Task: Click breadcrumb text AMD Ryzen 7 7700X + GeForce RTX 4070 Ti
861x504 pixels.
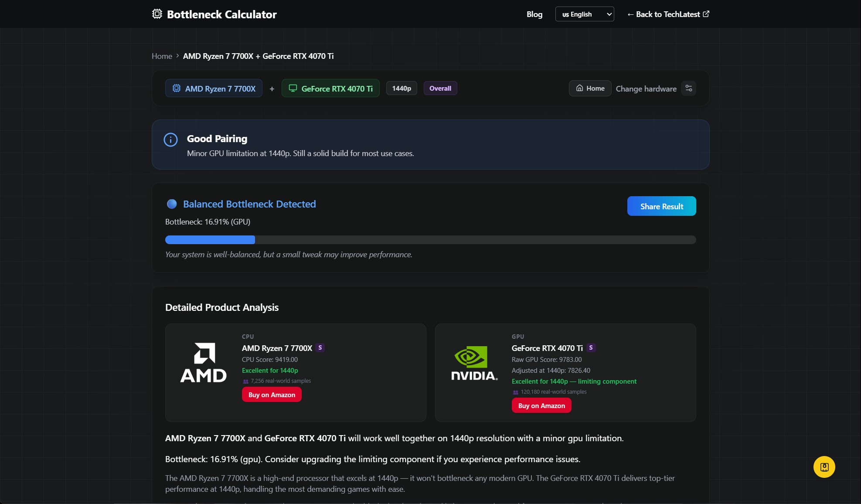Action: pyautogui.click(x=258, y=56)
